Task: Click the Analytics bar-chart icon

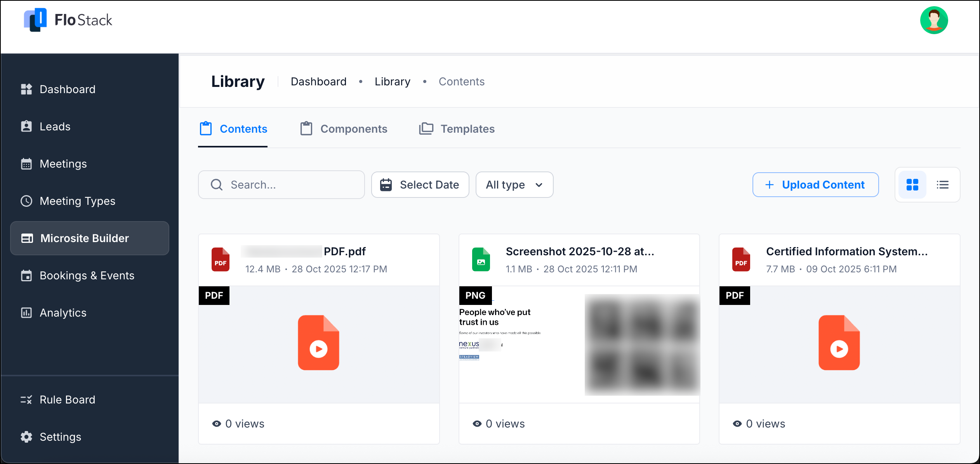Action: (26, 313)
